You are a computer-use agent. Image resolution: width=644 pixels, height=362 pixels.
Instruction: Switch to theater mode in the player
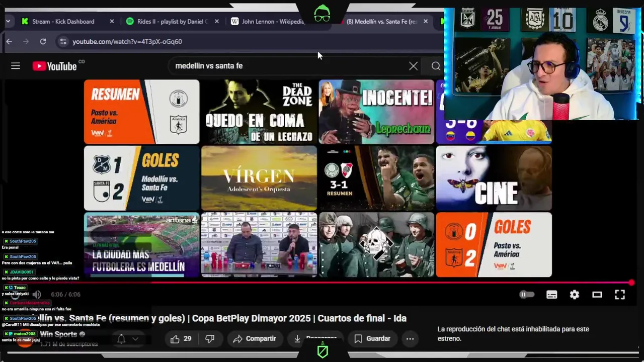point(597,295)
